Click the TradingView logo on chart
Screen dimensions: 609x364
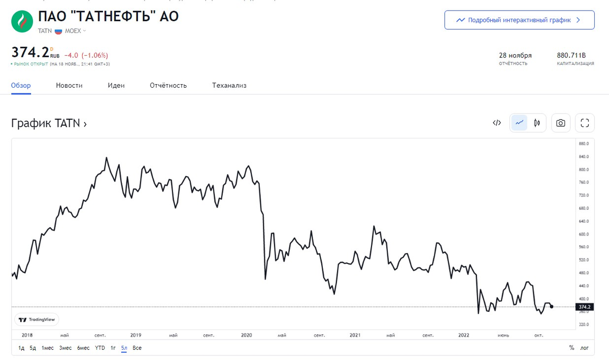click(x=37, y=319)
